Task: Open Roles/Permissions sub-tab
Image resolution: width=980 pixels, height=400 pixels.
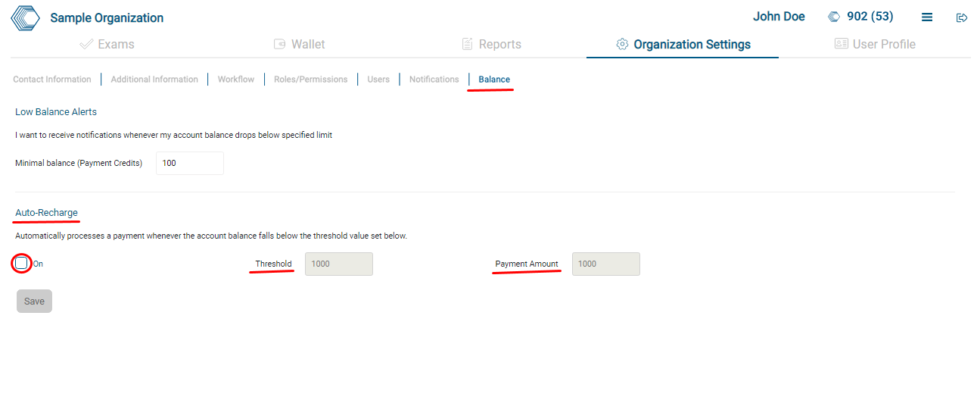Action: 311,79
